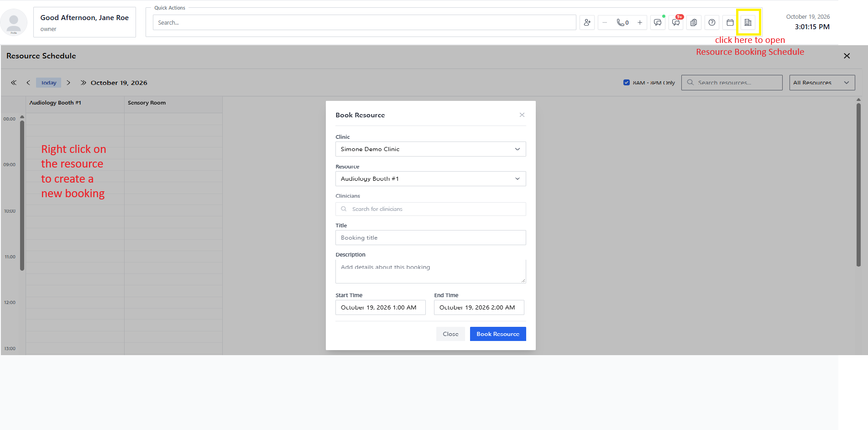Click the Booking title input
868x430 pixels.
point(431,238)
